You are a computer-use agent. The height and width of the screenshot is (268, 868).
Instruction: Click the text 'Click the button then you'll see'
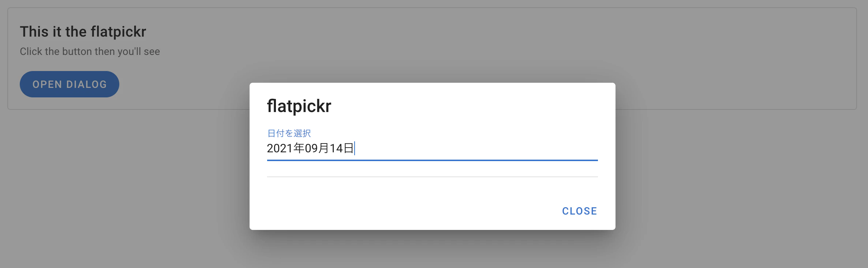tap(89, 51)
